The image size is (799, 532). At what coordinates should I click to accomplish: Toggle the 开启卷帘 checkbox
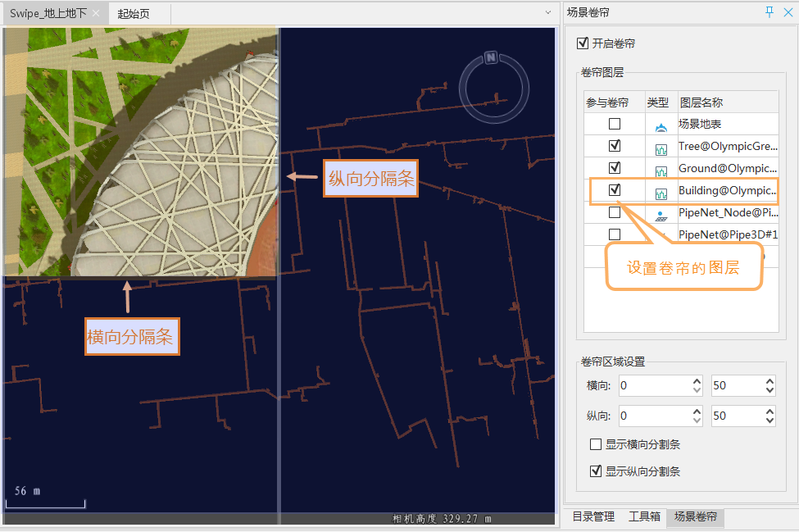pos(583,43)
